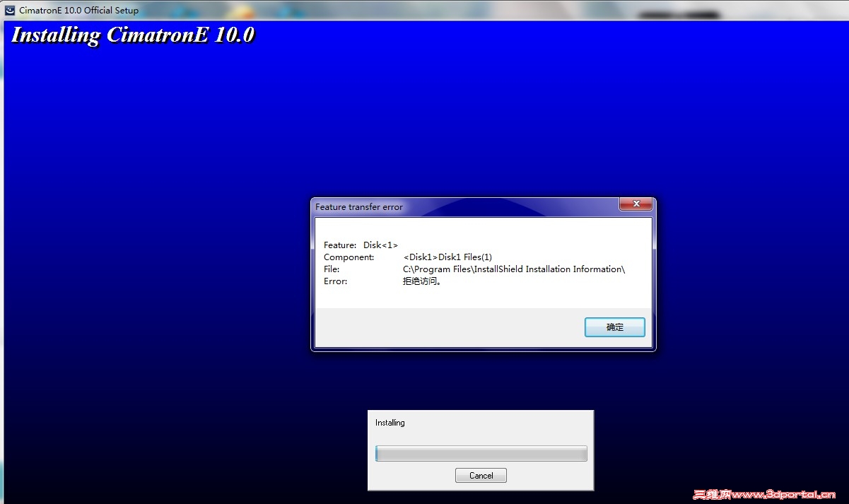The image size is (849, 504).
Task: Click the installation progress bar
Action: tap(481, 453)
